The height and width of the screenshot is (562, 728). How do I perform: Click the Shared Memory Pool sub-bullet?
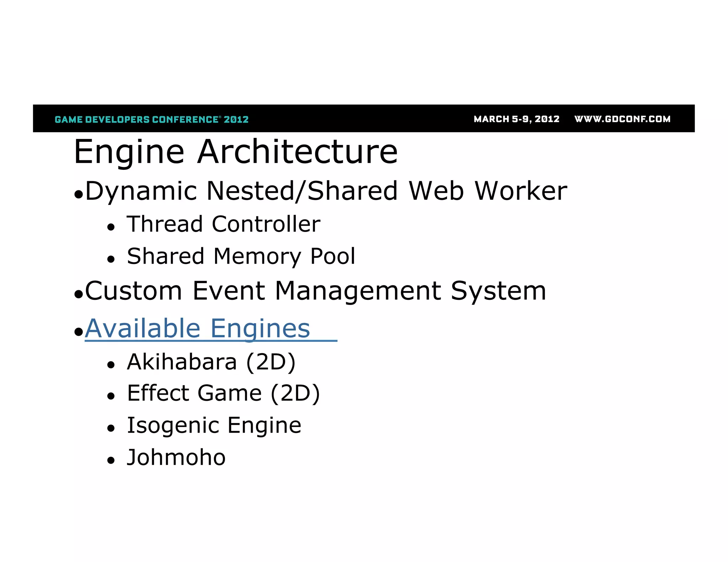click(241, 256)
